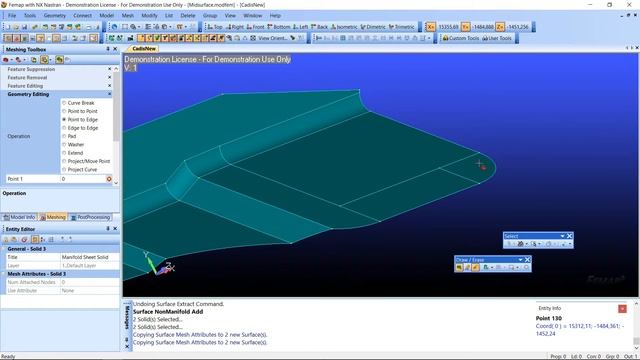Open the Mesh menu
This screenshot has height=360, width=640.
click(x=128, y=16)
